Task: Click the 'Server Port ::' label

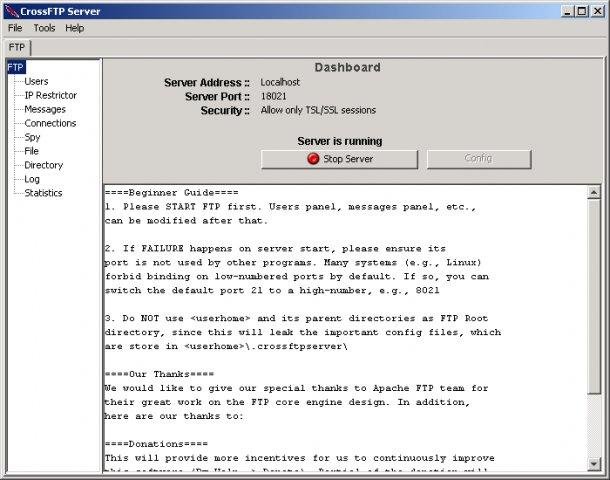Action: pyautogui.click(x=217, y=96)
